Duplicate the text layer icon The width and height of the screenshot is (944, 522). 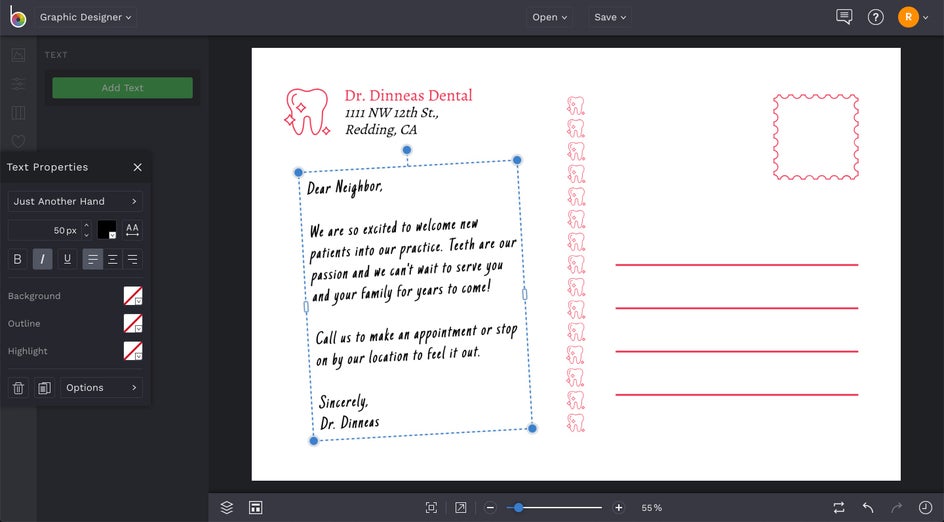(x=44, y=388)
